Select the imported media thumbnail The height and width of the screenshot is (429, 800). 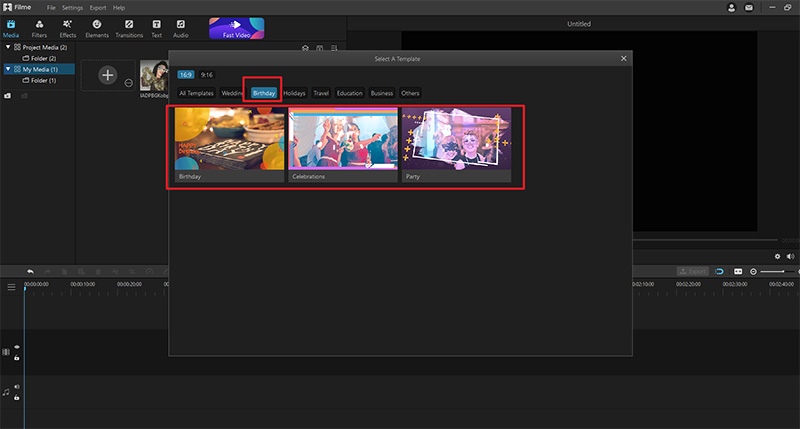pos(154,75)
